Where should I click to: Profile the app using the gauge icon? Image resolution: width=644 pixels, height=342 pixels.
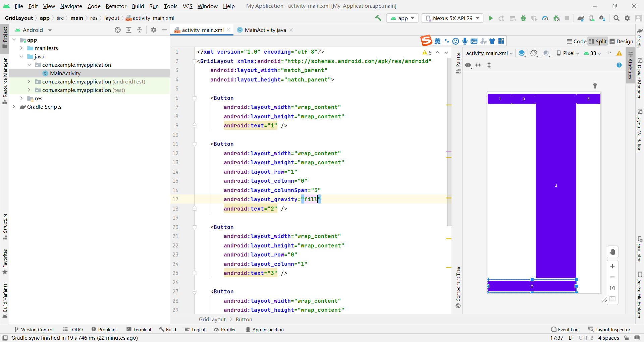545,18
